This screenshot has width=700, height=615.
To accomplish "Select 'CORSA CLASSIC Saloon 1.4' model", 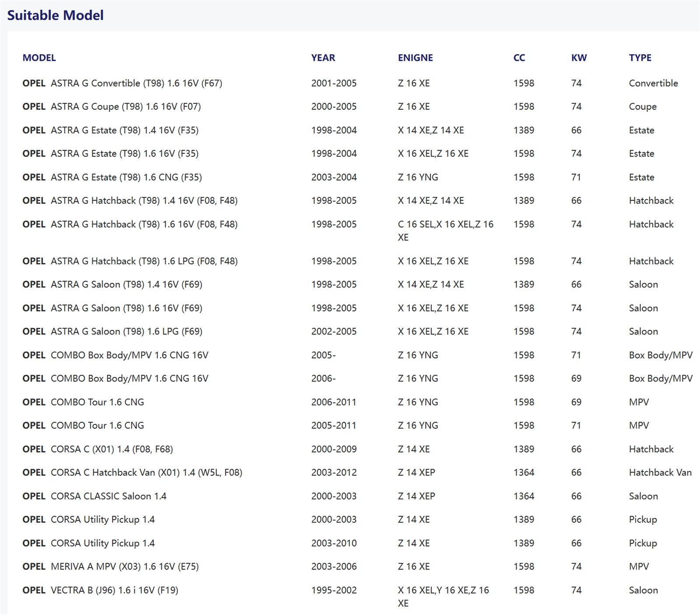I will tap(108, 496).
